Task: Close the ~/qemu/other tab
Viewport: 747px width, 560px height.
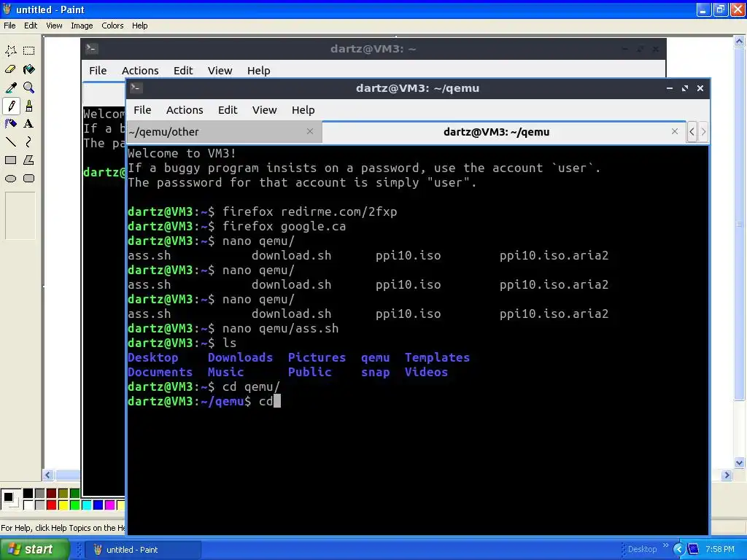Action: click(x=309, y=131)
